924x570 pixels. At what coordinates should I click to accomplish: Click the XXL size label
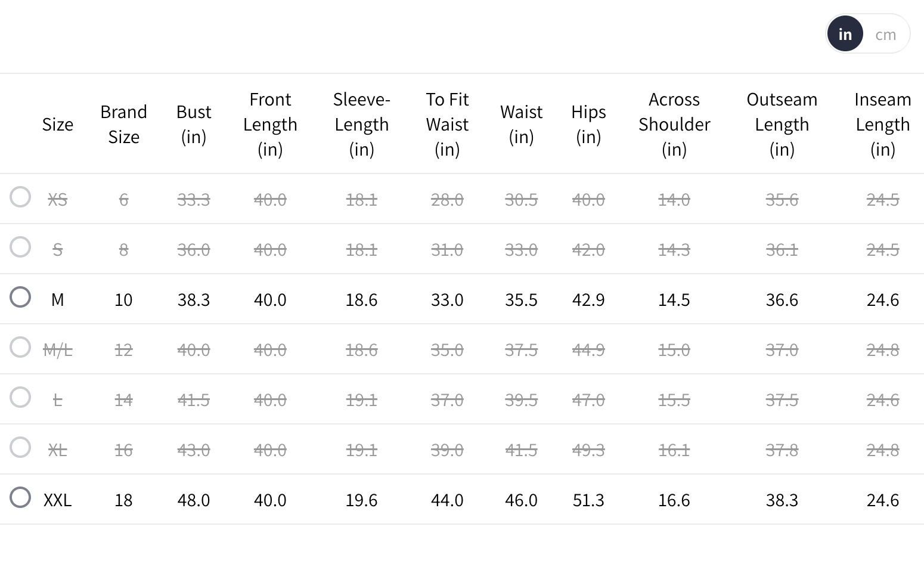click(x=57, y=500)
